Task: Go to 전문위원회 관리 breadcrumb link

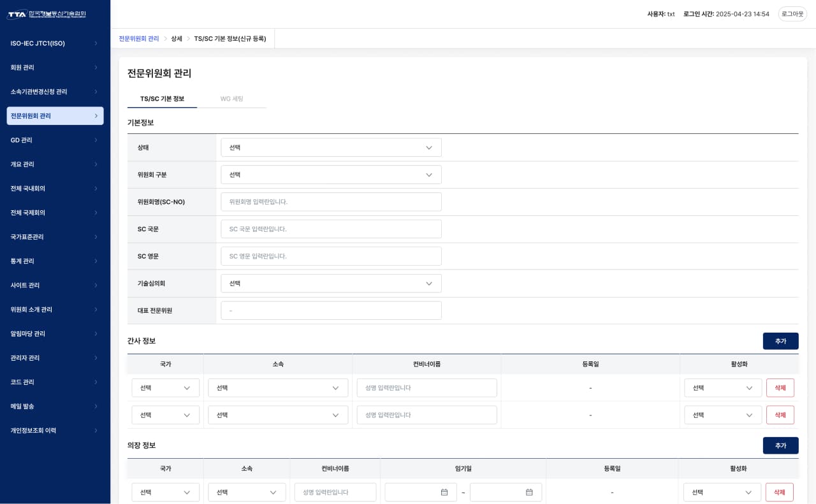Action: [139, 39]
